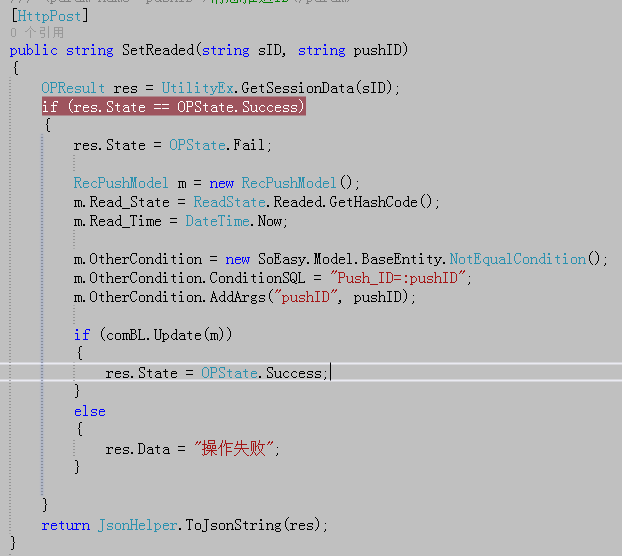Click the "操作失败" string literal
The image size is (622, 556).
[233, 449]
